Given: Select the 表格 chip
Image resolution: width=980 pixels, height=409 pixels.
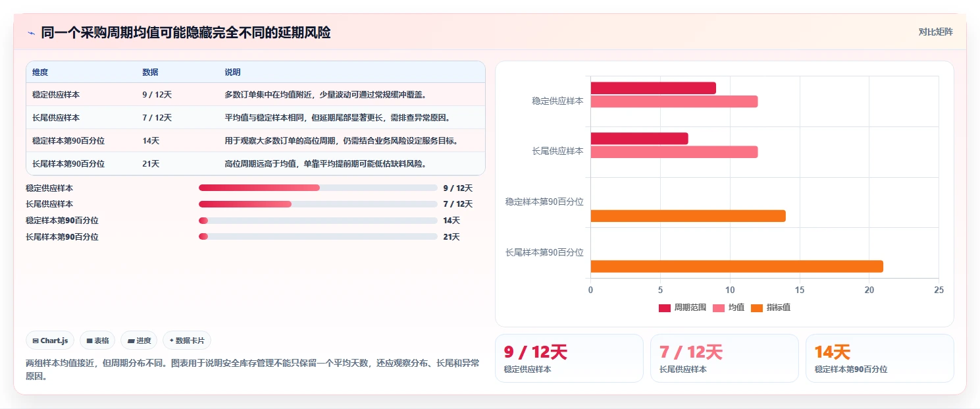Looking at the screenshot, I should (97, 341).
